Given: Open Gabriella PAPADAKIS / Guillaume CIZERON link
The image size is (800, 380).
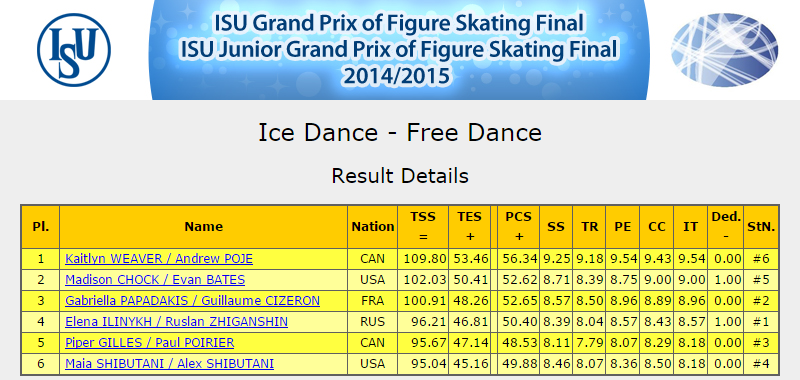Looking at the screenshot, I should (x=192, y=300).
